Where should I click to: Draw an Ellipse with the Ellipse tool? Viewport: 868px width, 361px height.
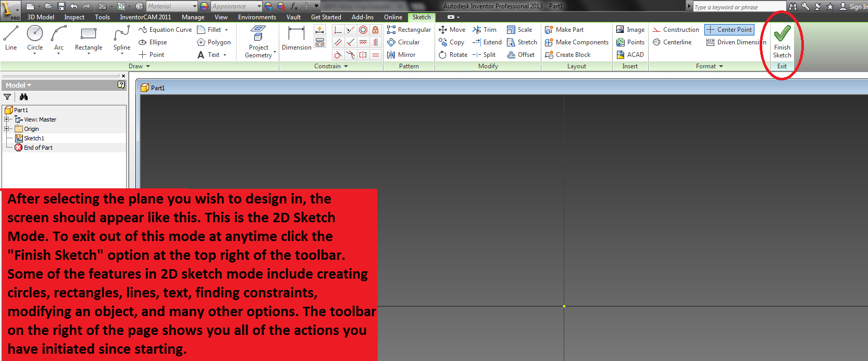click(x=153, y=42)
